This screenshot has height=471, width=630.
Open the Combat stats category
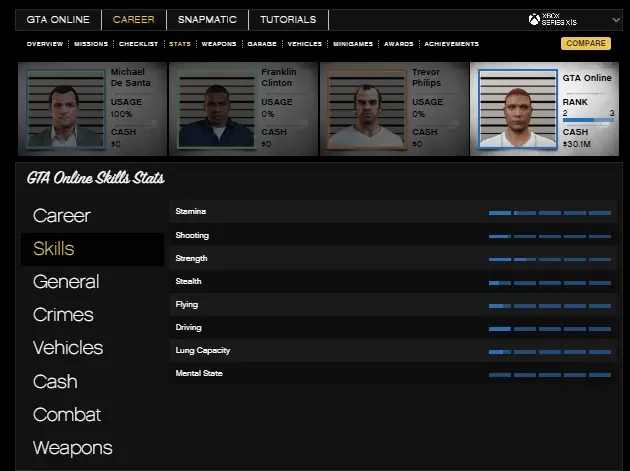tap(67, 415)
